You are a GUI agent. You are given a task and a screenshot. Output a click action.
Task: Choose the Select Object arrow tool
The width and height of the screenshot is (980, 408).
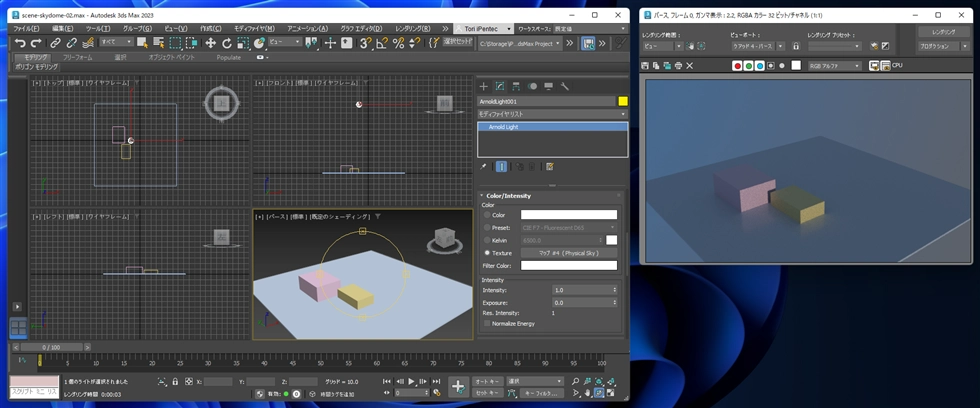[143, 43]
